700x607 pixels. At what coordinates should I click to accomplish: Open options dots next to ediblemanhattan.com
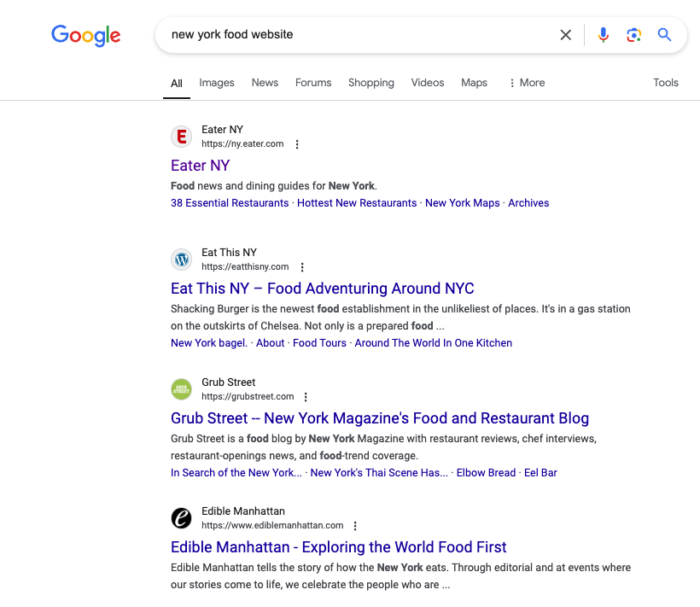pyautogui.click(x=355, y=526)
